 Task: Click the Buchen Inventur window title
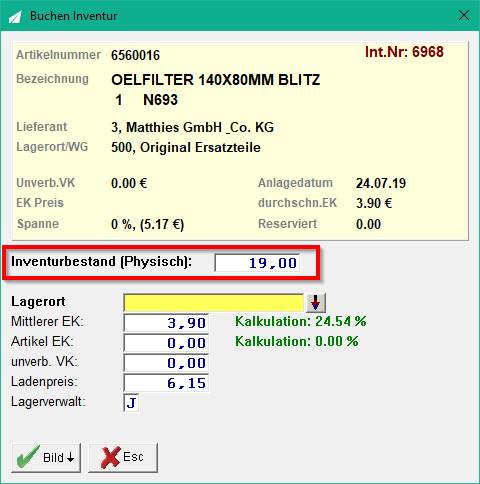coord(74,16)
